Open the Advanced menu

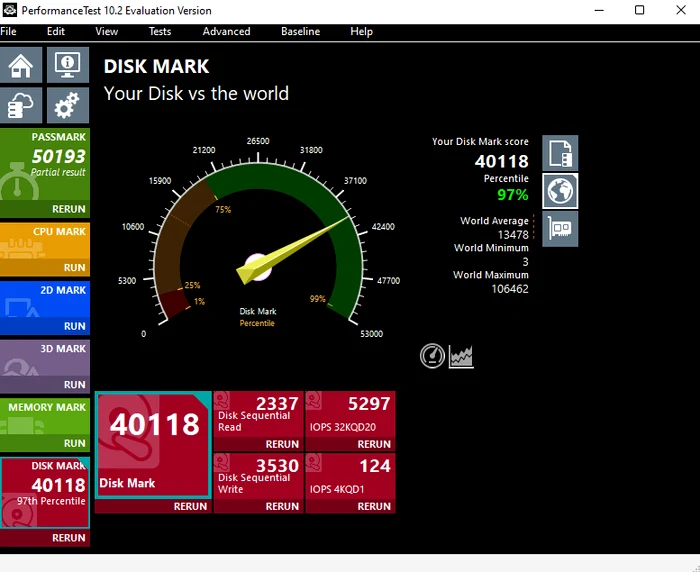pos(226,32)
